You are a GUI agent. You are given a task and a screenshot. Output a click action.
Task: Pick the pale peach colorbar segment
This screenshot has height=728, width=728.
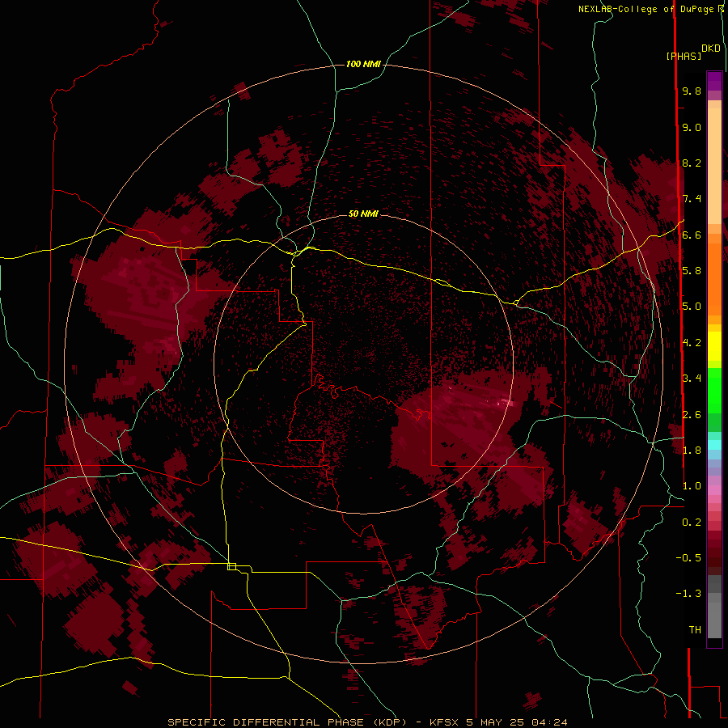714,167
